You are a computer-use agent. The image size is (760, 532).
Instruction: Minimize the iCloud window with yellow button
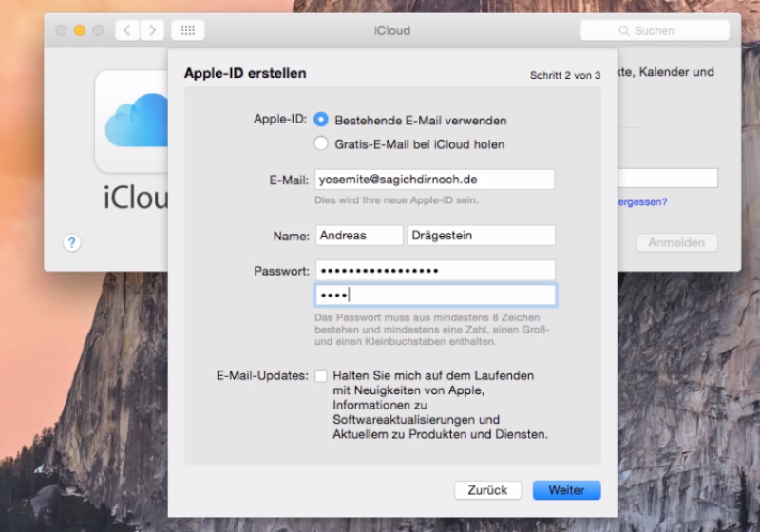point(80,30)
